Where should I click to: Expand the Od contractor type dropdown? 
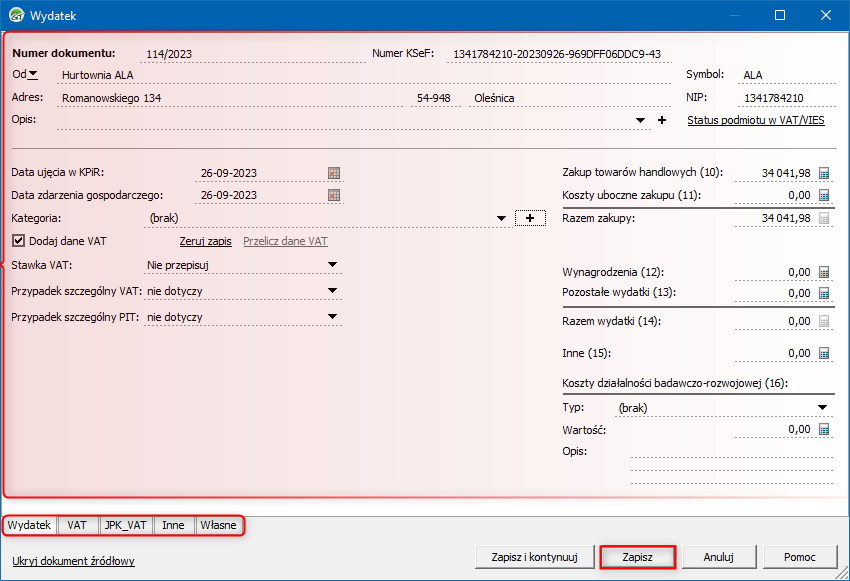point(33,74)
